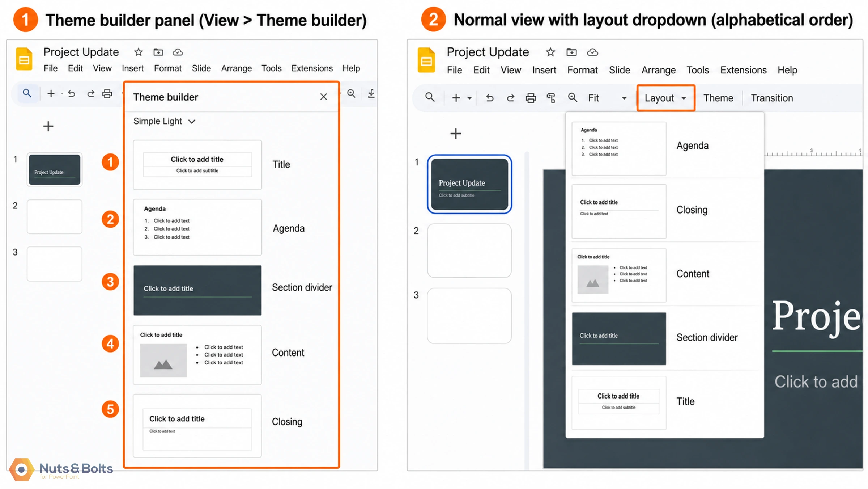Open the Arrange menu in right window
This screenshot has height=489, width=868.
point(659,70)
